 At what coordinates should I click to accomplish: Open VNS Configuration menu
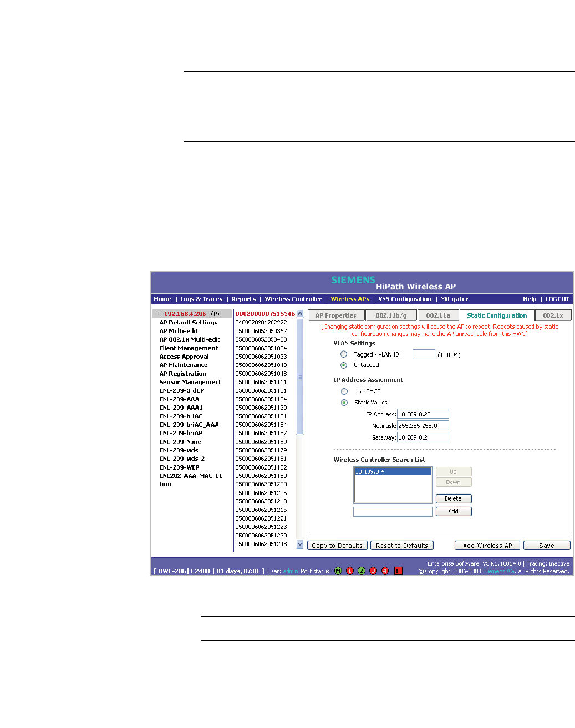405,299
